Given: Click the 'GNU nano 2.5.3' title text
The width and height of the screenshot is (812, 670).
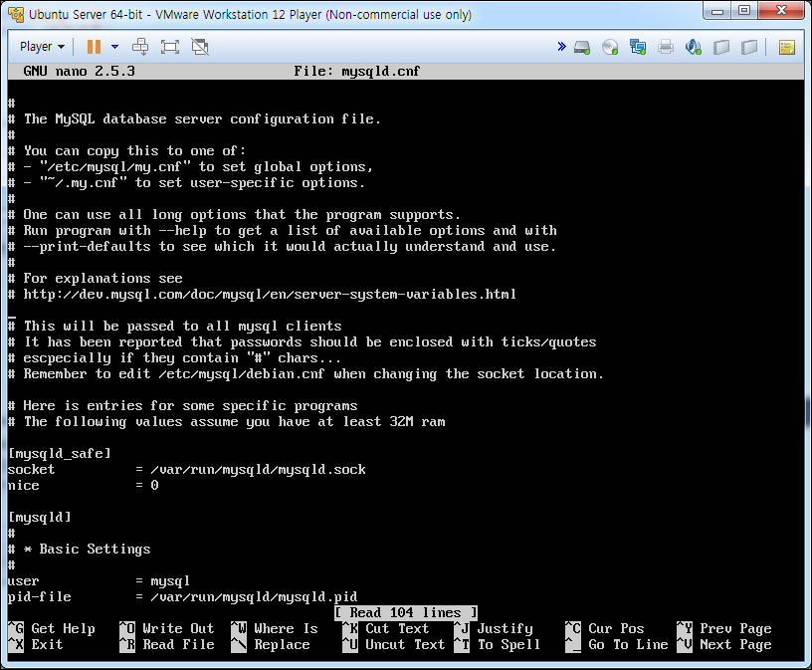Looking at the screenshot, I should click(79, 71).
